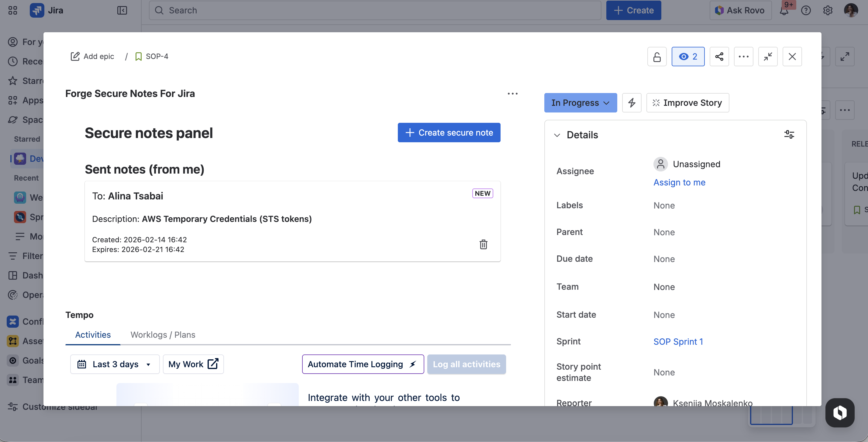Collapse the sidebar panel icon

pyautogui.click(x=122, y=10)
